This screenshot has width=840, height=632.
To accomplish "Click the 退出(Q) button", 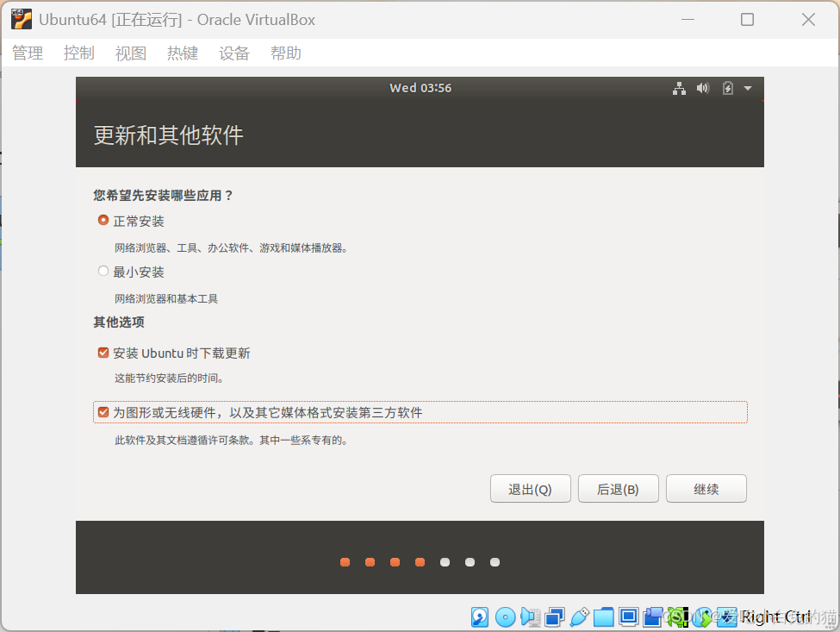I will tap(531, 488).
